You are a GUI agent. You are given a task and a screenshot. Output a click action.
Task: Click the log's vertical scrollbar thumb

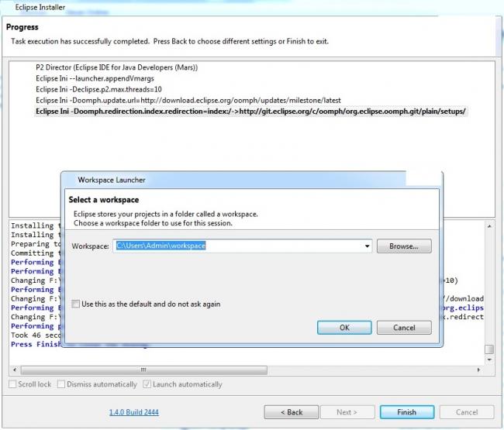point(489,349)
